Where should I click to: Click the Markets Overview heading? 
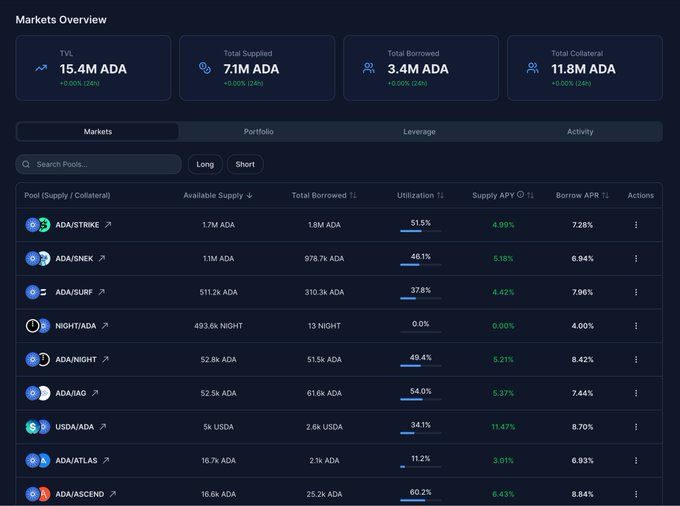61,20
